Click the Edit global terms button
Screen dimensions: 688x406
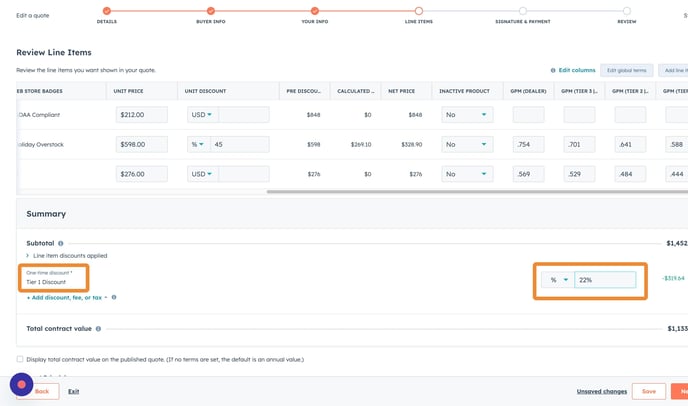click(627, 70)
